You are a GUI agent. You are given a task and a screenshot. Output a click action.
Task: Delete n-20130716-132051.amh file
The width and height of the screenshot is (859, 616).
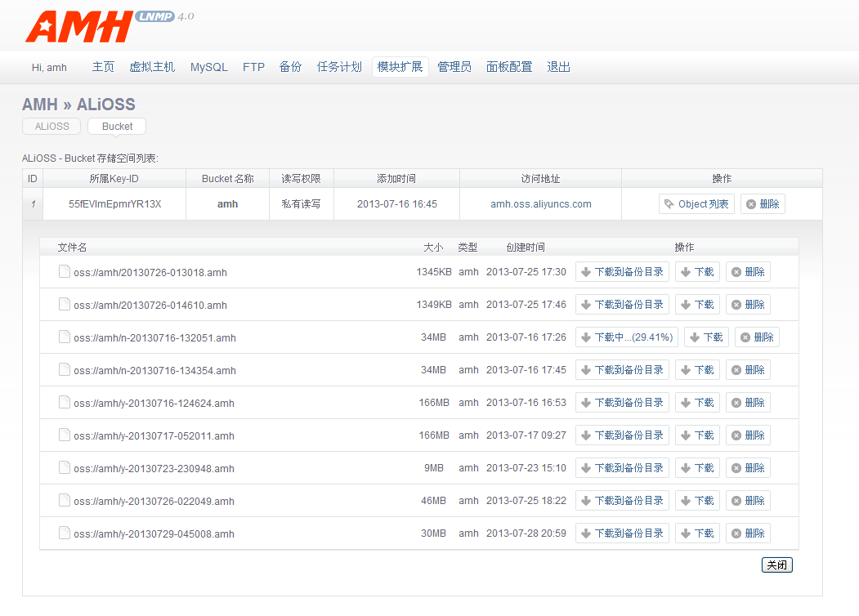tap(757, 337)
